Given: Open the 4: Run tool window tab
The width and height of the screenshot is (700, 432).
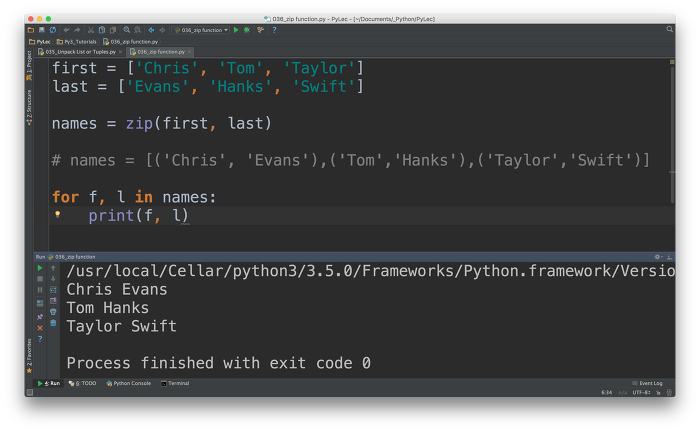Looking at the screenshot, I should [49, 383].
